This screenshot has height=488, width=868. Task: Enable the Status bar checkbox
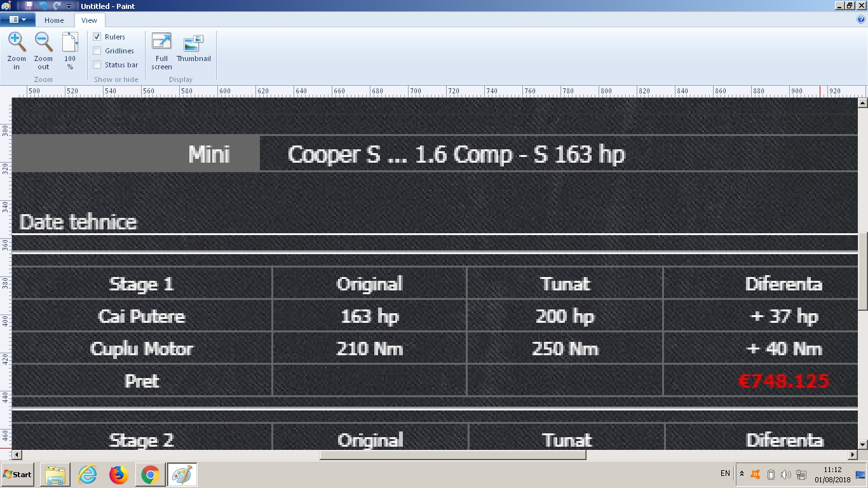click(97, 65)
